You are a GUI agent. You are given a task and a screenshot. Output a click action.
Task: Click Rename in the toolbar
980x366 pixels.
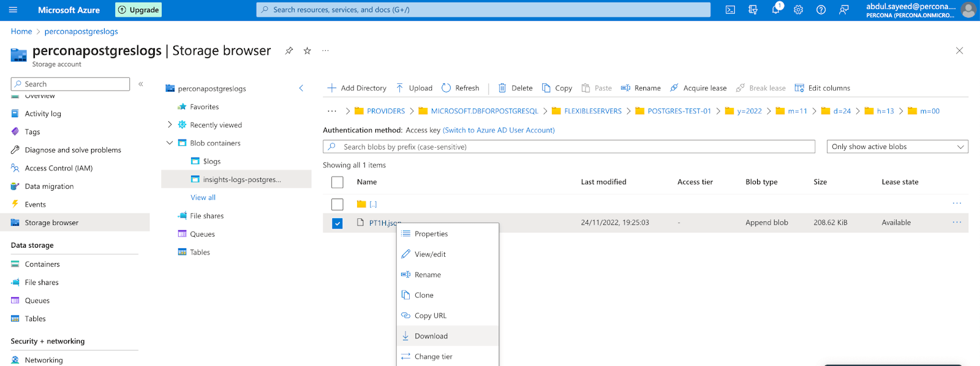point(641,88)
